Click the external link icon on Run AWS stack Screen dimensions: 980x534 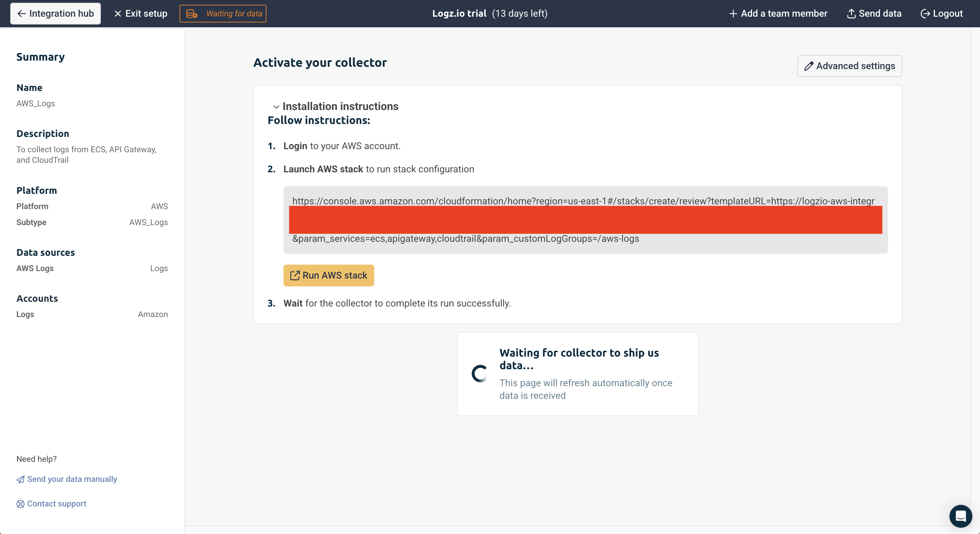click(x=295, y=276)
